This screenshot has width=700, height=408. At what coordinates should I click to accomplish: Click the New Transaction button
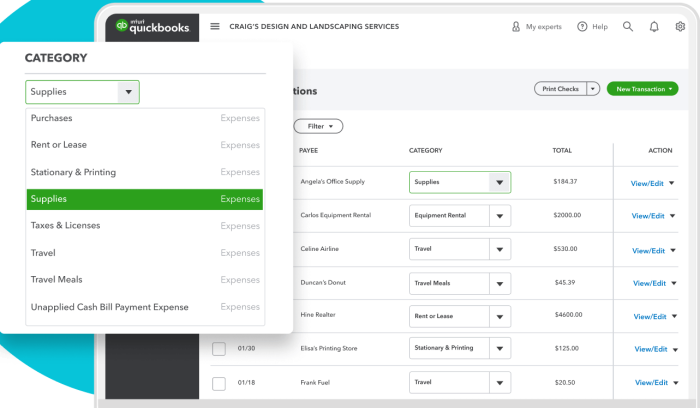tap(642, 89)
